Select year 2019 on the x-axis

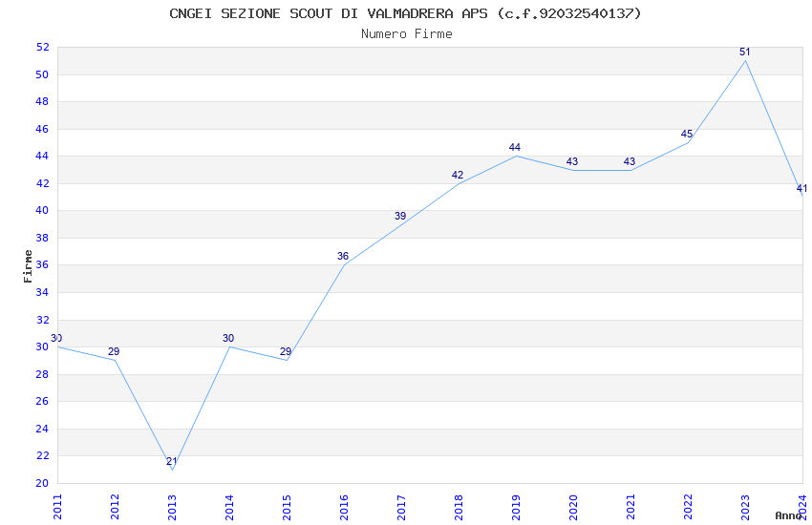[516, 507]
